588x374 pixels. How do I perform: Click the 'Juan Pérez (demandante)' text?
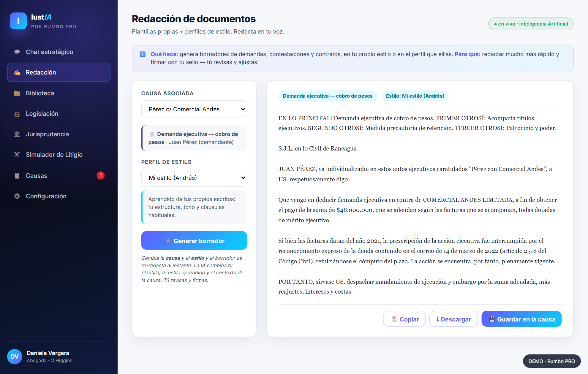[201, 142]
